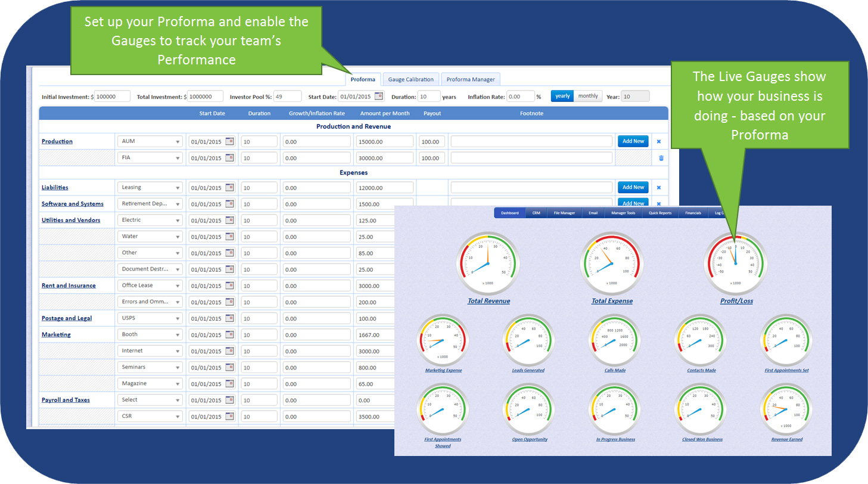The width and height of the screenshot is (868, 484).
Task: Expand the Errors and Omm... dropdown
Action: [150, 302]
